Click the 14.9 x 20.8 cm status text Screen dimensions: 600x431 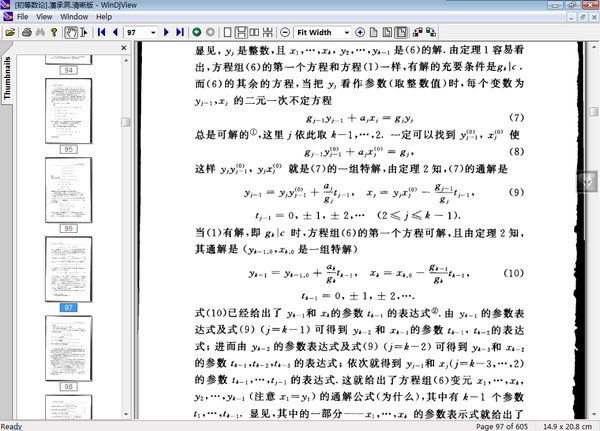(x=567, y=426)
